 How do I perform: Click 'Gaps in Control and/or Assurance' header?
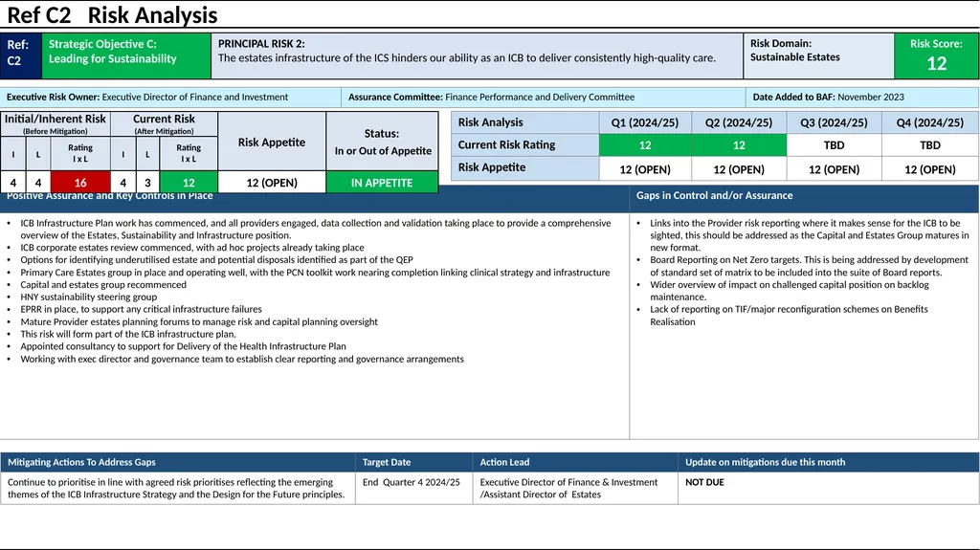tap(804, 199)
